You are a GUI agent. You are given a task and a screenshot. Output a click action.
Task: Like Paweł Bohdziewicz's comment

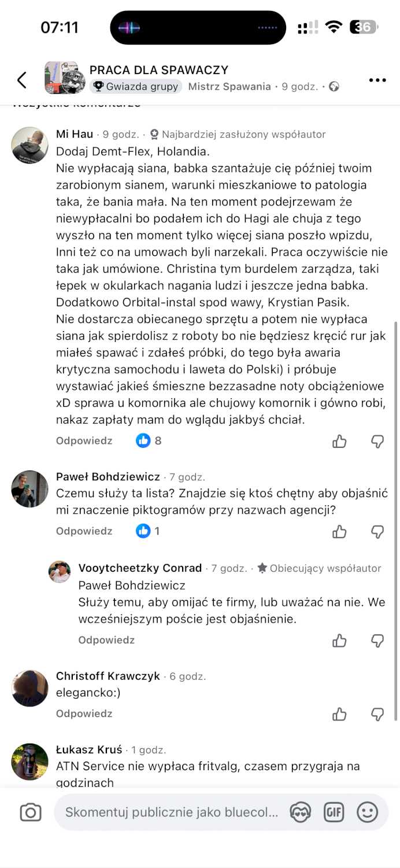(x=339, y=531)
